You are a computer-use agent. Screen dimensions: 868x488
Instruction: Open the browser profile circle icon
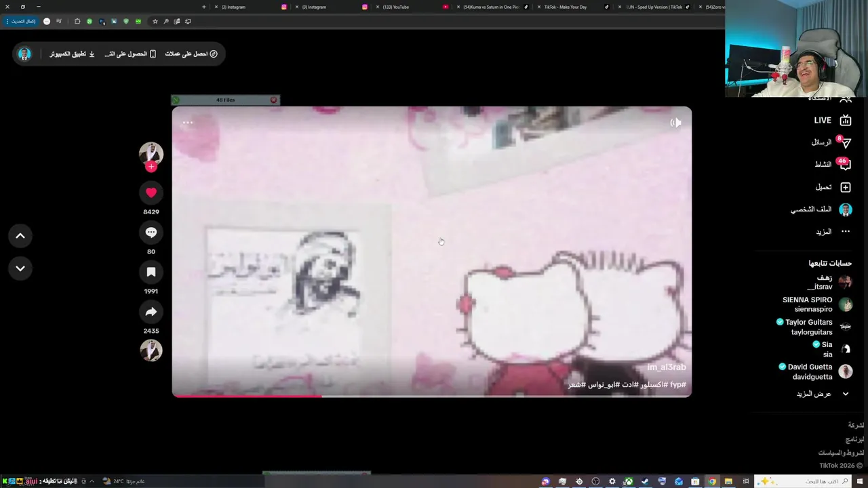[47, 21]
